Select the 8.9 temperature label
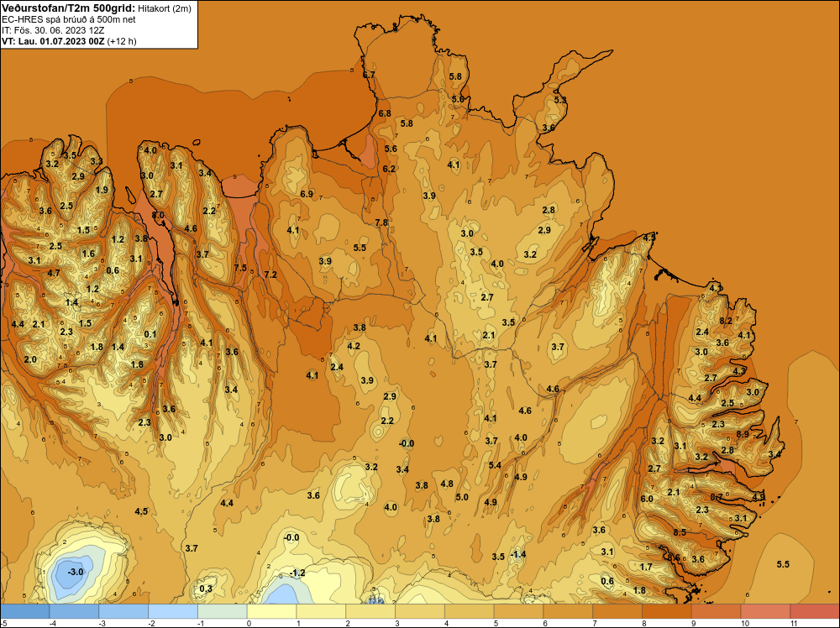 pyautogui.click(x=743, y=434)
